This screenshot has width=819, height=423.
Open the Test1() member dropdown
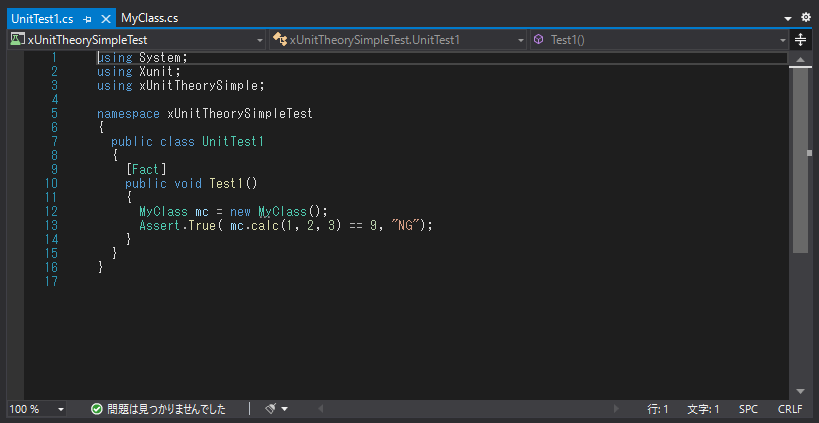pyautogui.click(x=659, y=40)
